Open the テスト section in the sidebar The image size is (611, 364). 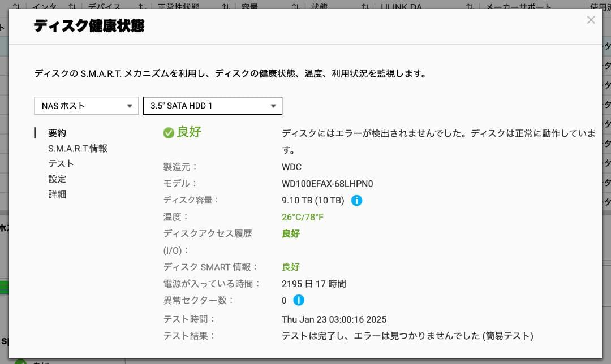(61, 163)
